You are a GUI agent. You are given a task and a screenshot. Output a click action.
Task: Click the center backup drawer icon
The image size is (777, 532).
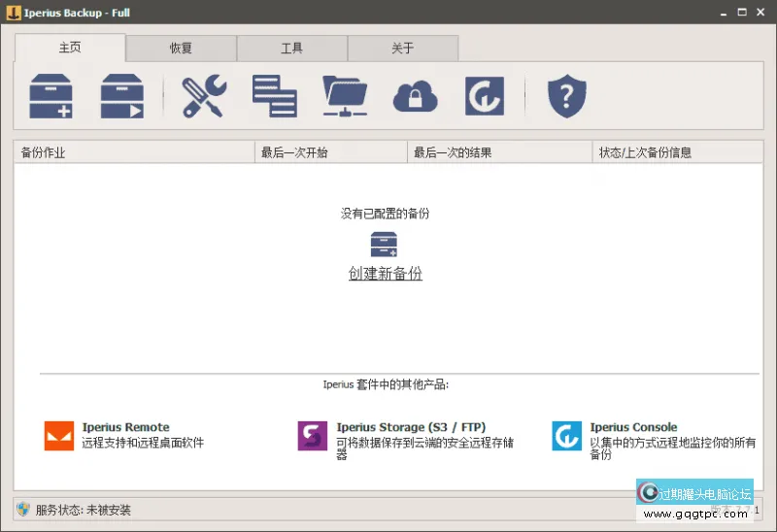pos(384,245)
